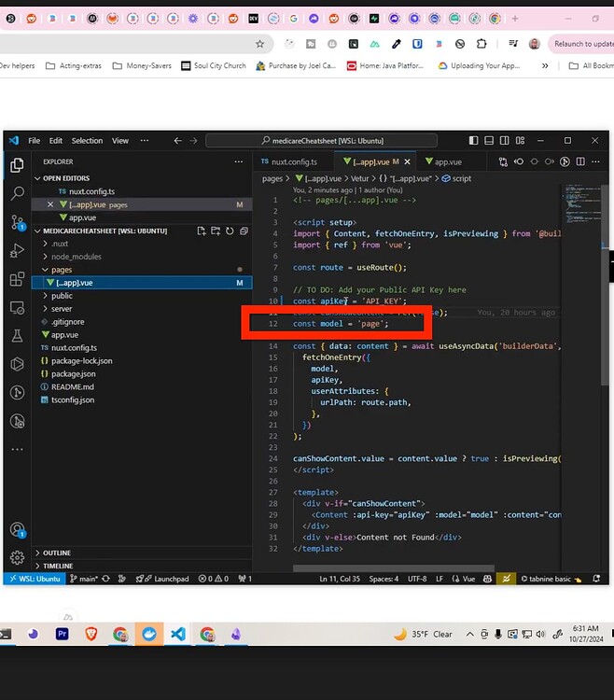Open Premiere Pro from the taskbar
Screen dimensions: 614x700
[x=62, y=634]
